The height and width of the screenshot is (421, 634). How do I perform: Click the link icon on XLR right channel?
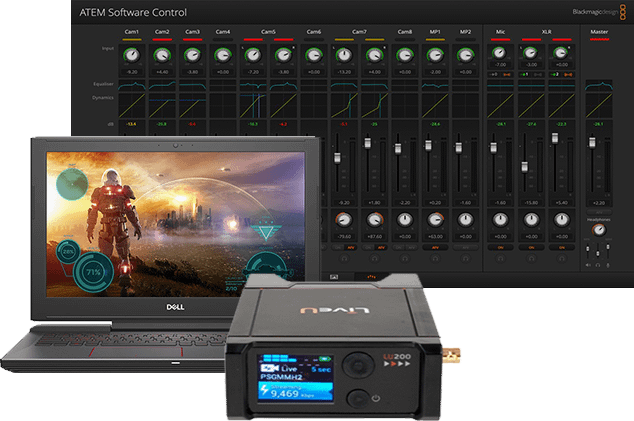pos(568,74)
